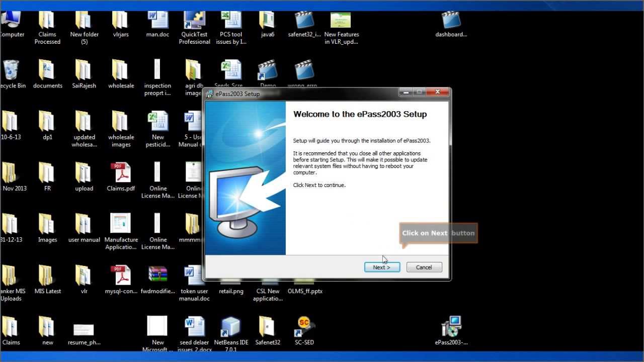Screen dimensions: 644x362
Task: Select the SaiRajesh folder icon
Action: click(84, 70)
